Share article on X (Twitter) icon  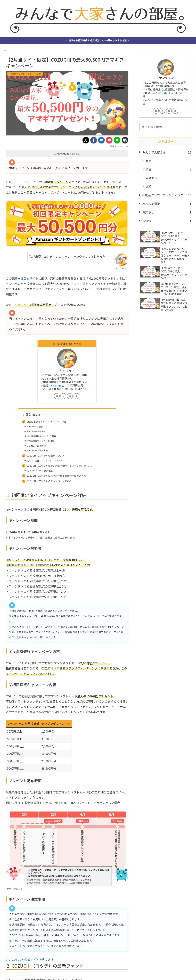tap(86, 140)
